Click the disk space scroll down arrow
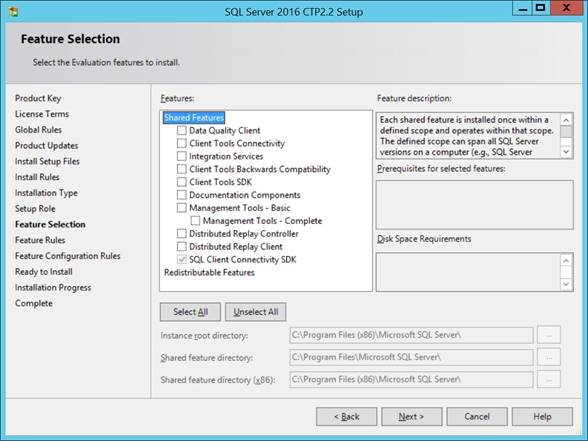Viewport: 588px width, 441px height. (566, 284)
